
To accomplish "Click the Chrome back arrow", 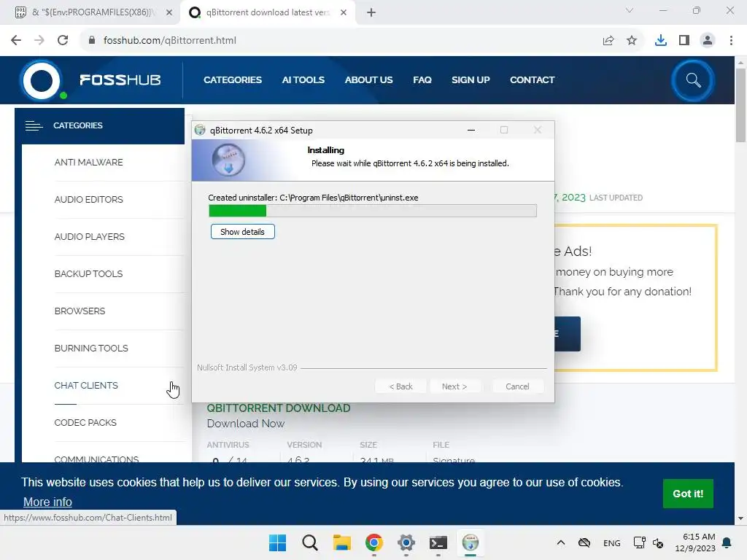I will 16,40.
